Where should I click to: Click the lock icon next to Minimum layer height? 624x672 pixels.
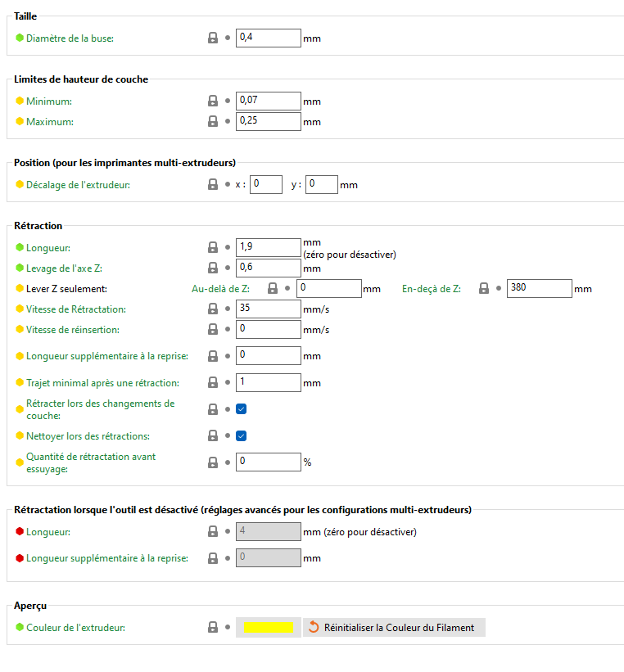point(213,101)
